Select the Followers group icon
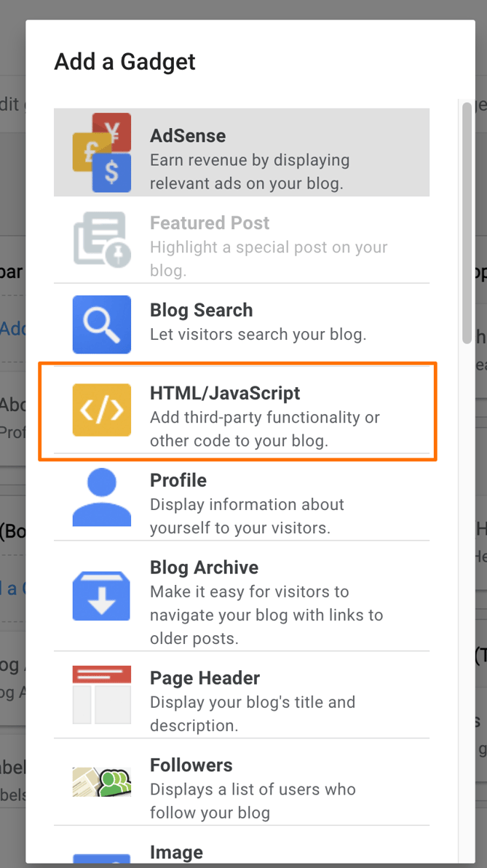The image size is (487, 868). click(x=101, y=781)
